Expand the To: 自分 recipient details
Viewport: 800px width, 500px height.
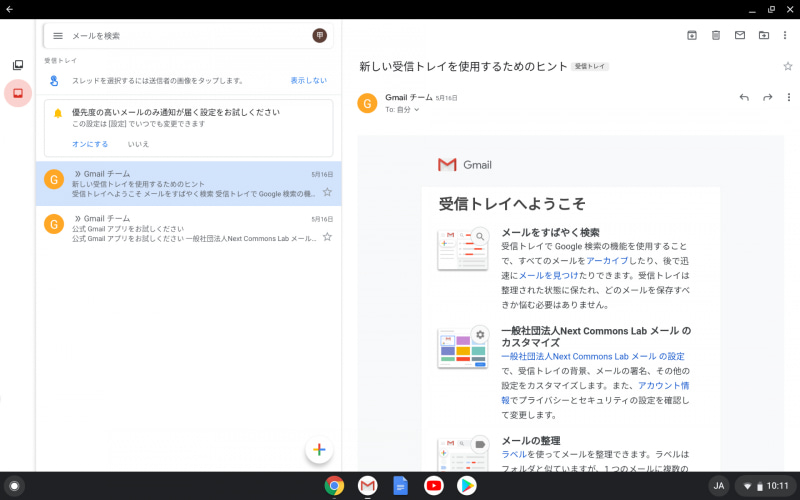coord(402,110)
